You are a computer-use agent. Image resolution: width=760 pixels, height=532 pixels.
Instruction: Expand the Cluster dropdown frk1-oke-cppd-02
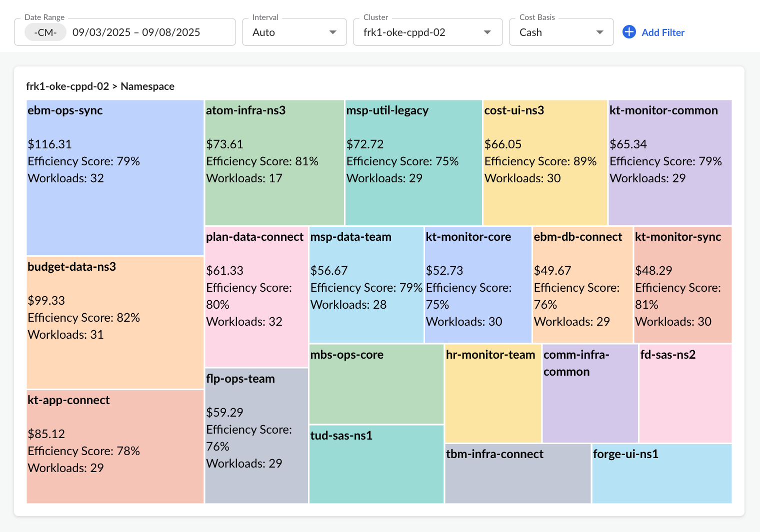point(427,32)
